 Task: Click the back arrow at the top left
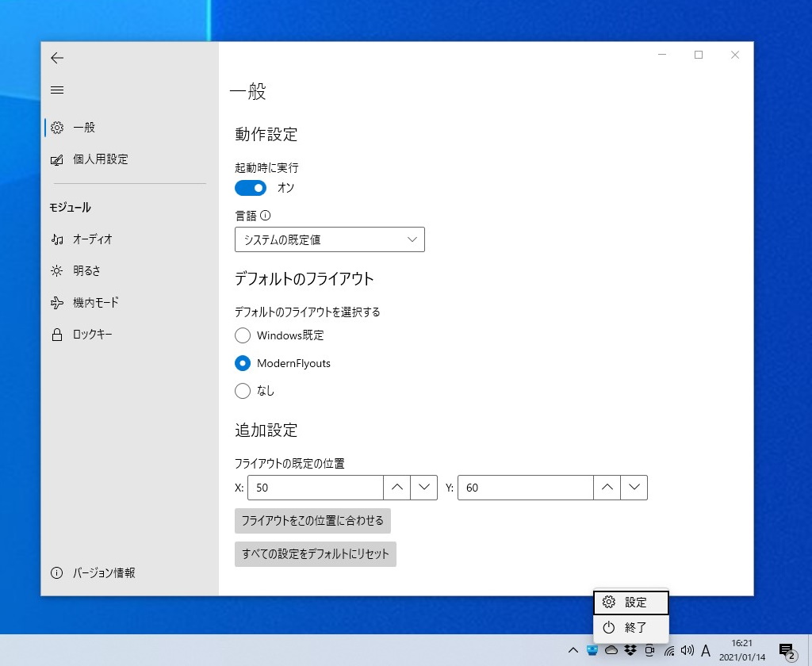coord(56,58)
